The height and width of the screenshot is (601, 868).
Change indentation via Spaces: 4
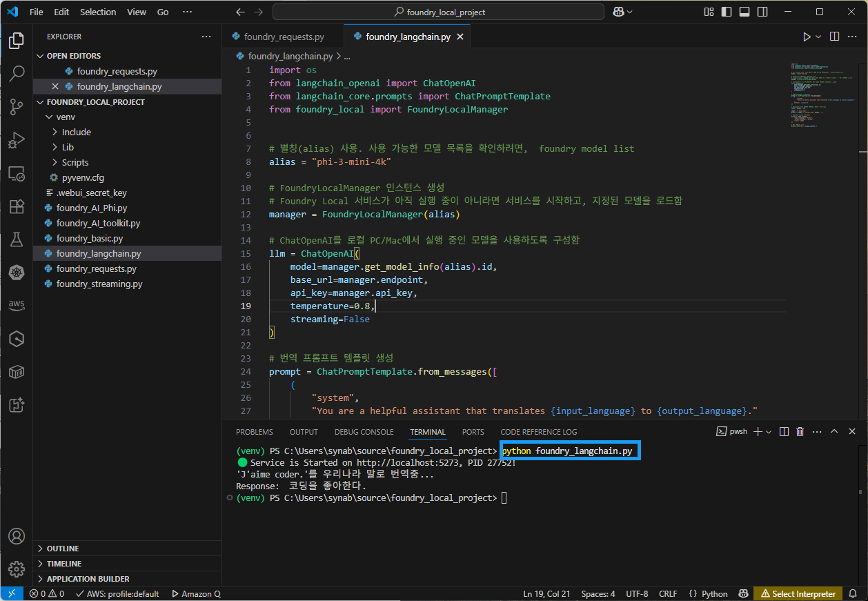(x=598, y=593)
